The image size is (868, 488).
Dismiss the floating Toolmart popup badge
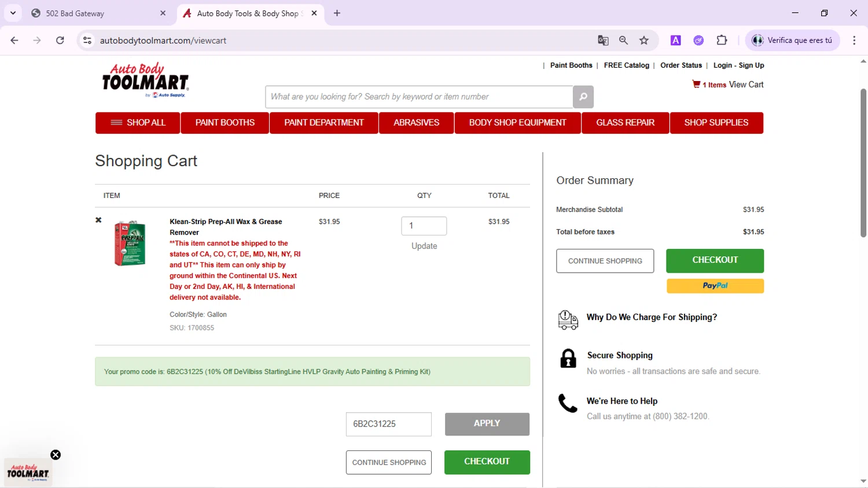coord(56,455)
